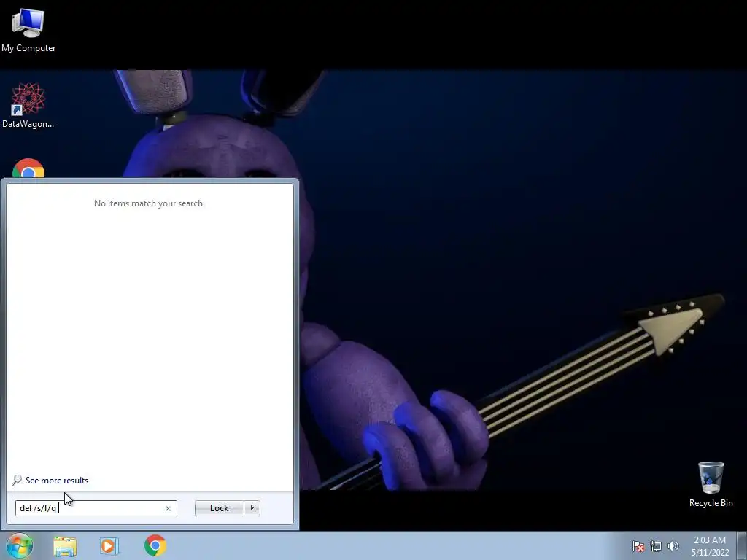Open the My Computer desktop icon

pos(28,31)
